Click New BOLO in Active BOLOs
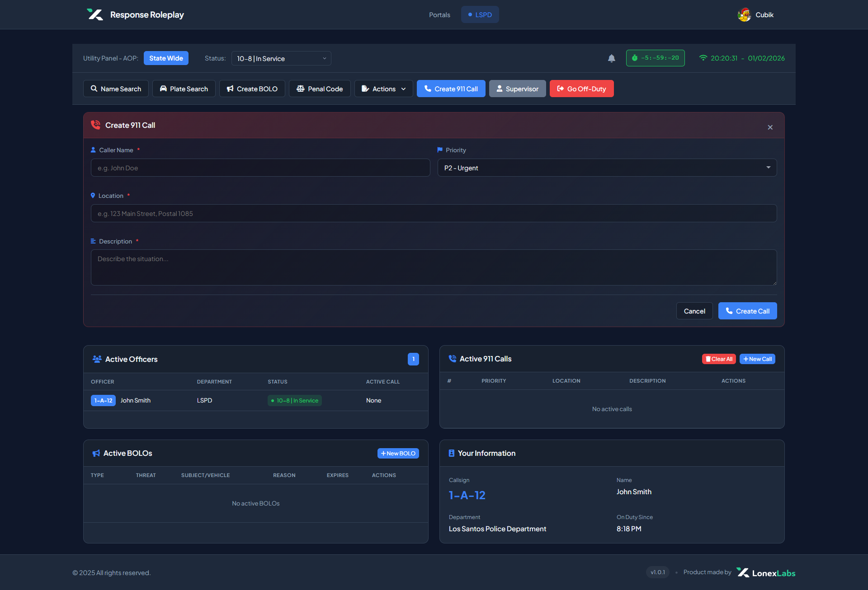This screenshot has width=868, height=590. [x=398, y=453]
